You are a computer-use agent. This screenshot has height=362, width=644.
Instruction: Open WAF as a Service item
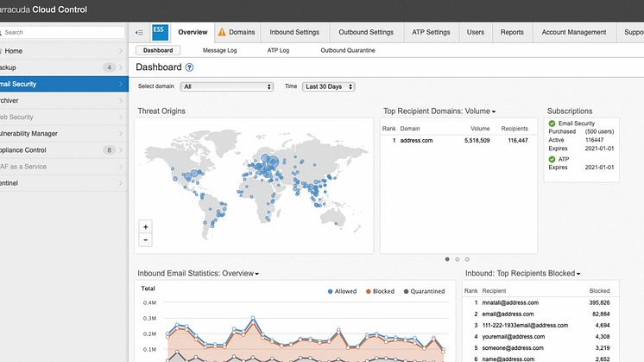click(x=64, y=167)
